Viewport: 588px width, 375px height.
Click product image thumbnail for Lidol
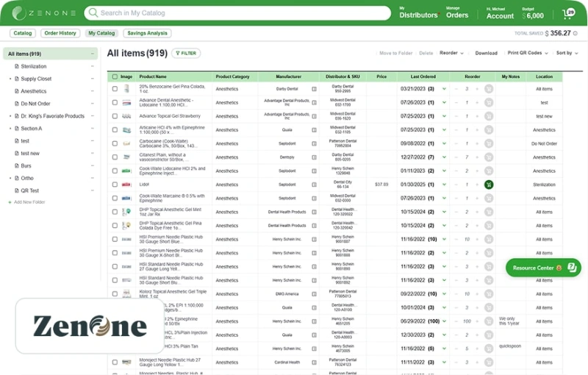[126, 185]
